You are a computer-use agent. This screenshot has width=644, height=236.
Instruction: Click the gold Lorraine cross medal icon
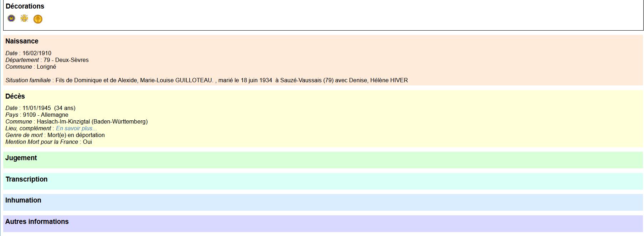(x=38, y=19)
